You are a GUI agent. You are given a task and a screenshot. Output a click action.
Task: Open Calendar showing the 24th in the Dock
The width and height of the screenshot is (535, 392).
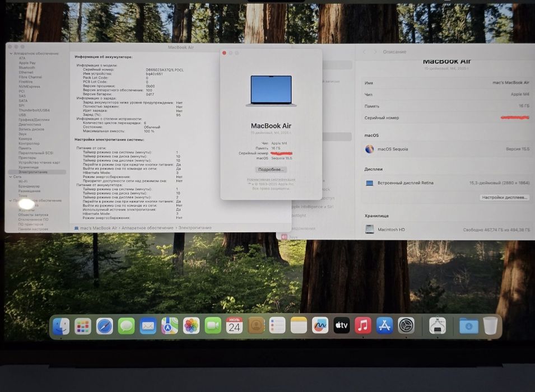(x=234, y=326)
